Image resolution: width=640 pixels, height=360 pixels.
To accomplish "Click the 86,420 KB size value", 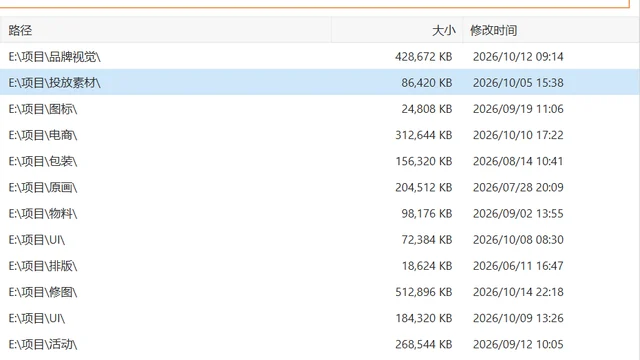I will click(427, 83).
